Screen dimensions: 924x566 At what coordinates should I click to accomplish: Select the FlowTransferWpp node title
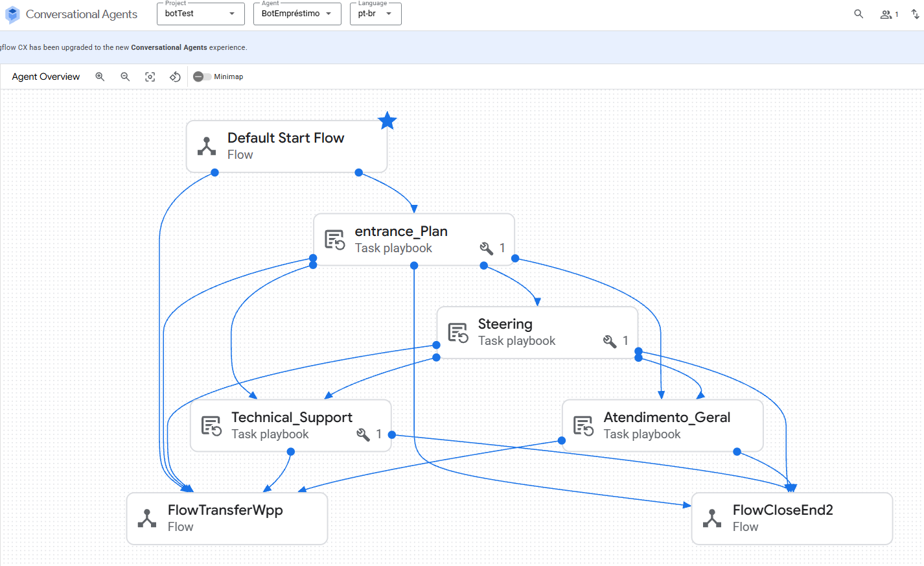click(x=225, y=510)
